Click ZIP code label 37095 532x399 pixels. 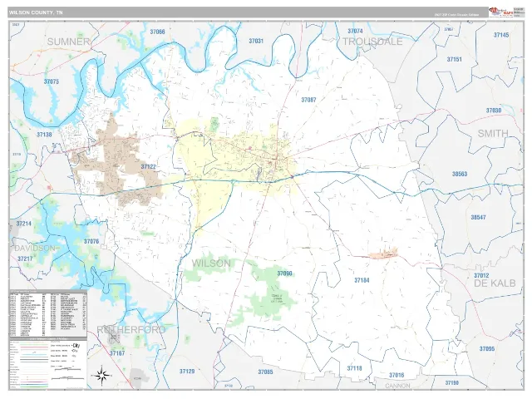(487, 349)
